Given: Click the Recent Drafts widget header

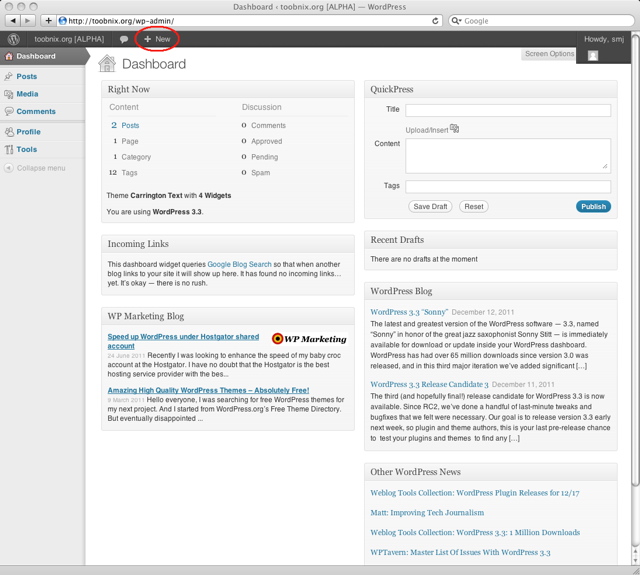Looking at the screenshot, I should pos(491,240).
